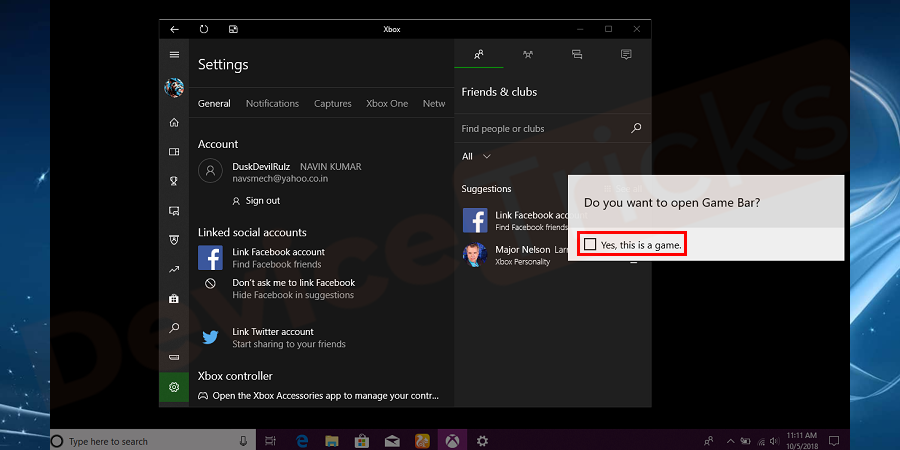900x450 pixels.
Task: Open Achievements trophy icon in sidebar
Action: 174,181
